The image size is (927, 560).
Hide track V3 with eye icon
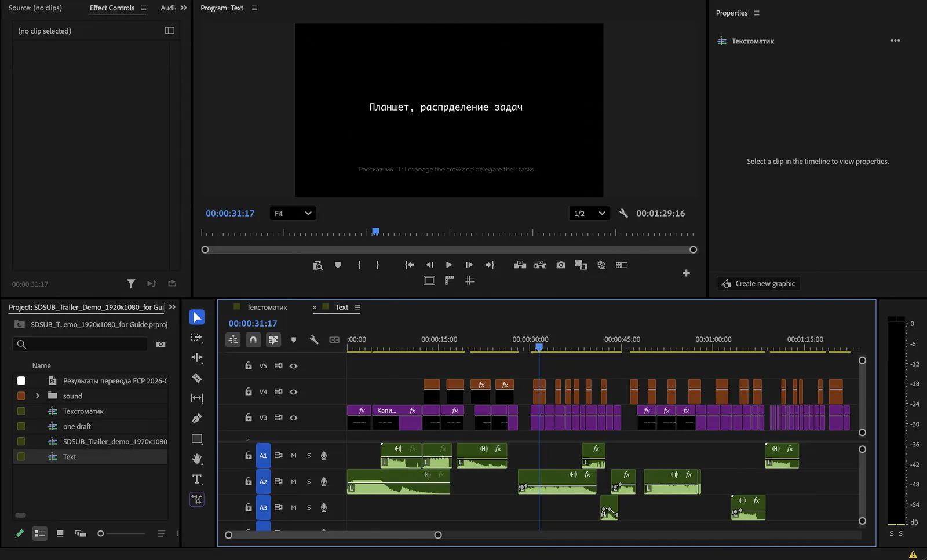[x=294, y=418]
